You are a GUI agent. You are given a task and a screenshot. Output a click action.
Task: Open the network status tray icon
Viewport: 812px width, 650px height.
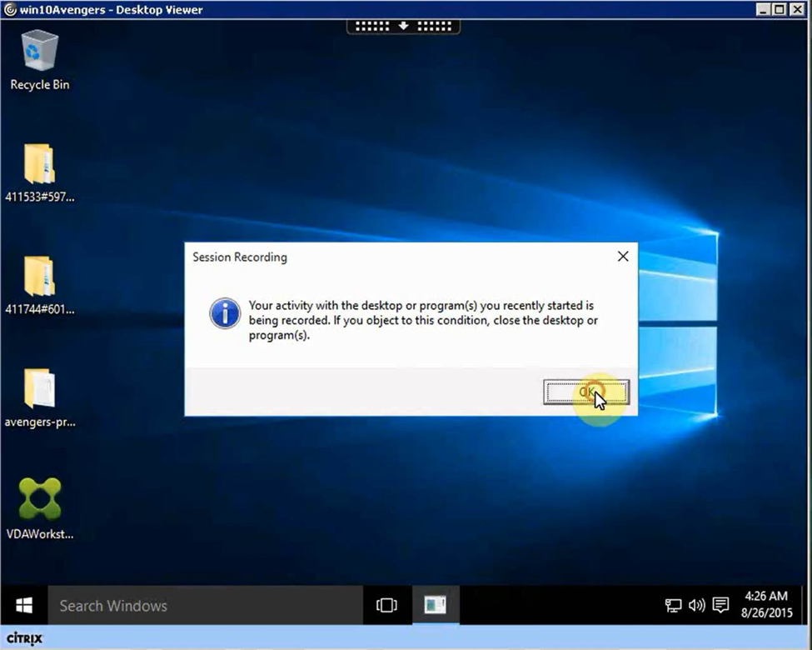click(x=673, y=606)
